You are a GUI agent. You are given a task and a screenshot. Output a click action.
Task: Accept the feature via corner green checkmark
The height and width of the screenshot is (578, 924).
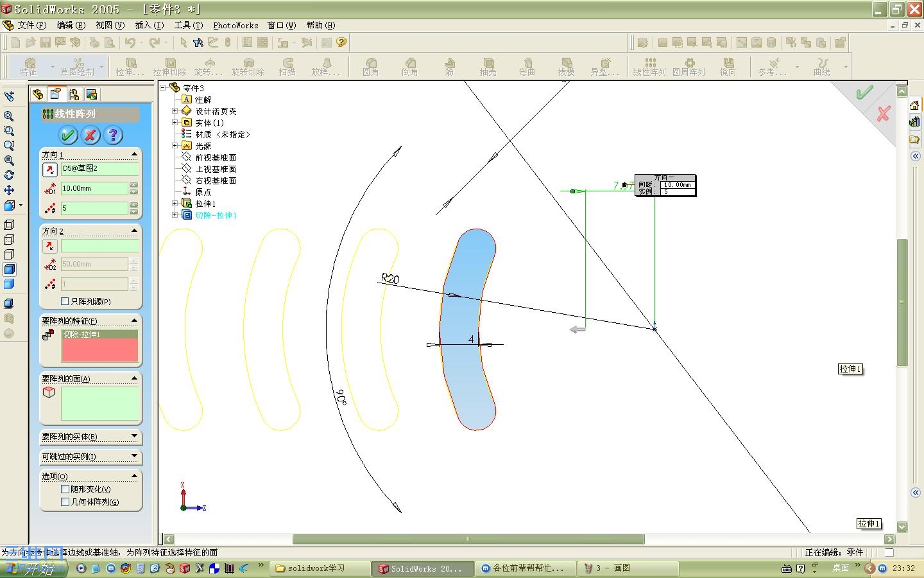[x=864, y=93]
